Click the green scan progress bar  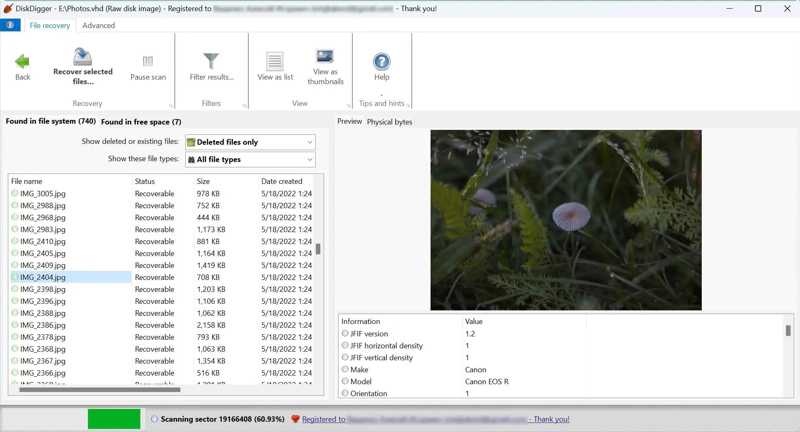113,419
